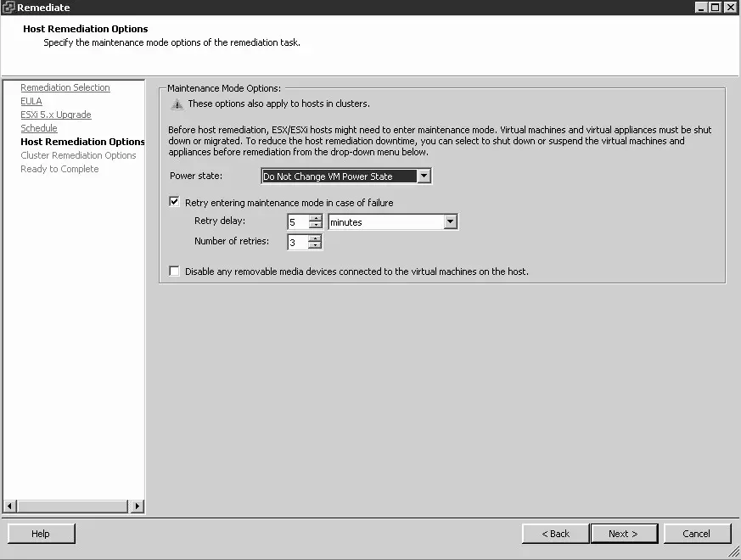Click the Number of retries field

click(298, 242)
